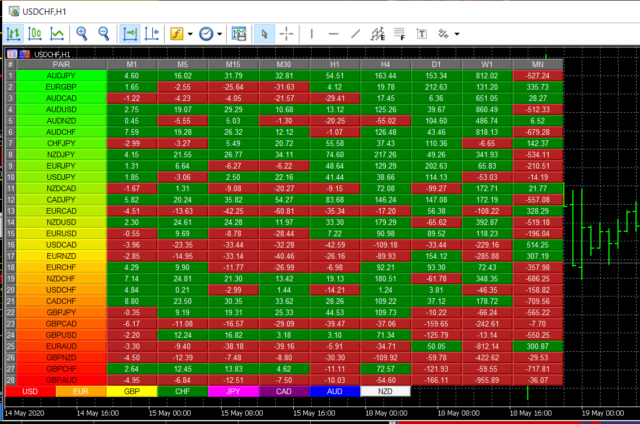Expand the Periods dropdown arrow

[x=220, y=34]
